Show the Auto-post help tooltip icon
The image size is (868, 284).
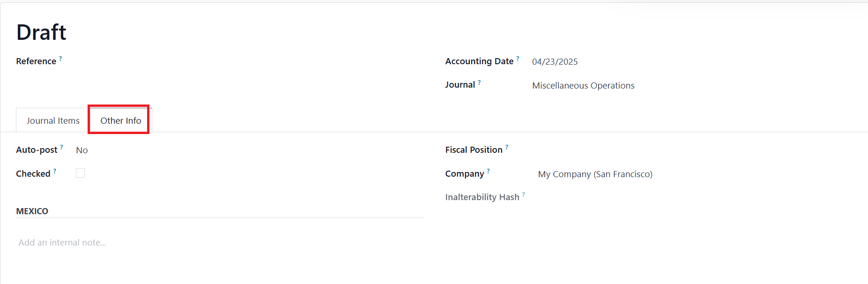click(61, 147)
